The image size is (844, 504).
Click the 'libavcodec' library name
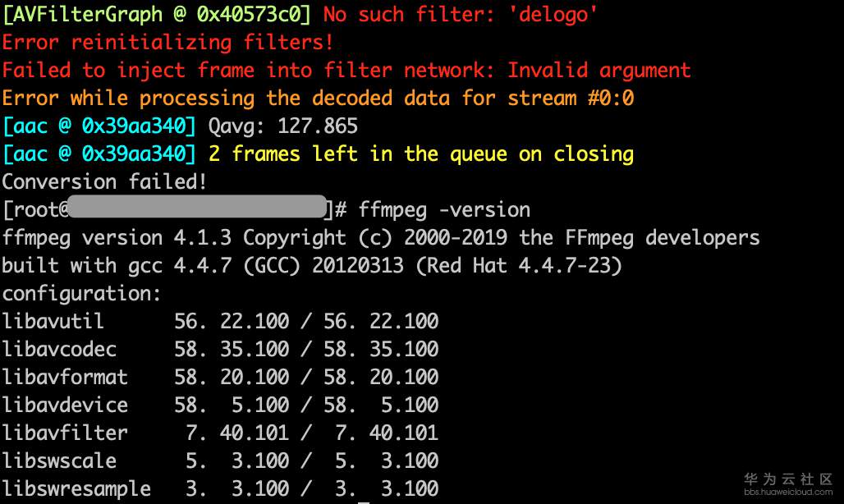coord(59,349)
